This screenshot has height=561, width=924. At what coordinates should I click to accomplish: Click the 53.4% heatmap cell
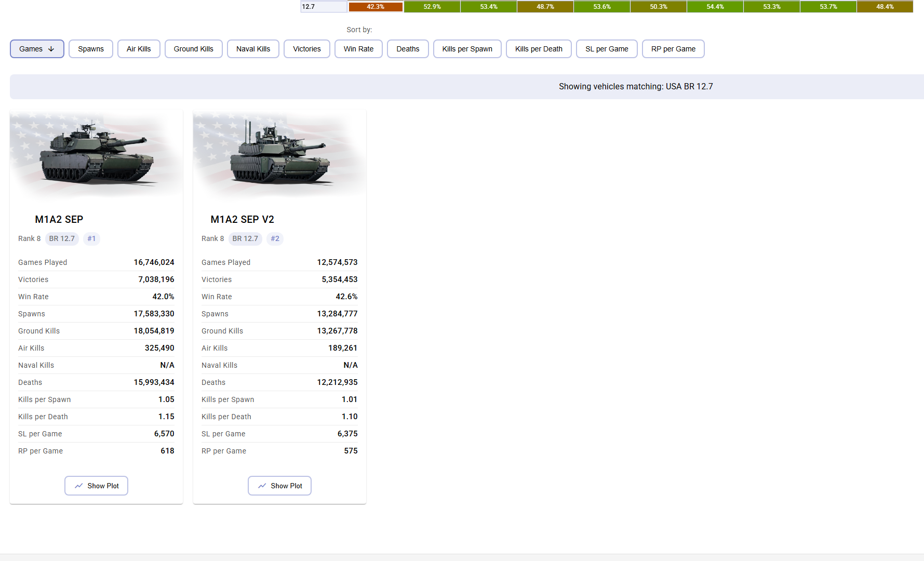point(489,7)
